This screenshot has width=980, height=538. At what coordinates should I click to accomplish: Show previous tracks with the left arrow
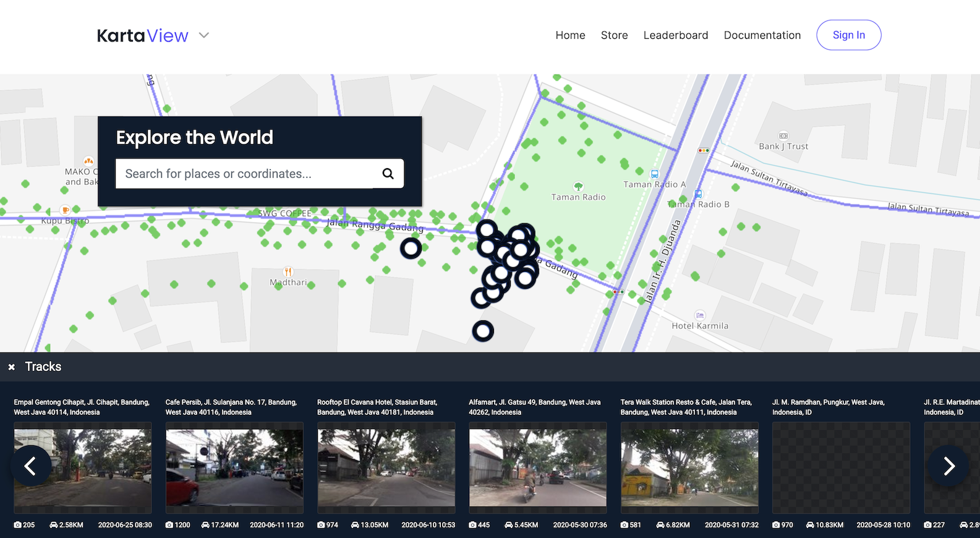pyautogui.click(x=30, y=466)
